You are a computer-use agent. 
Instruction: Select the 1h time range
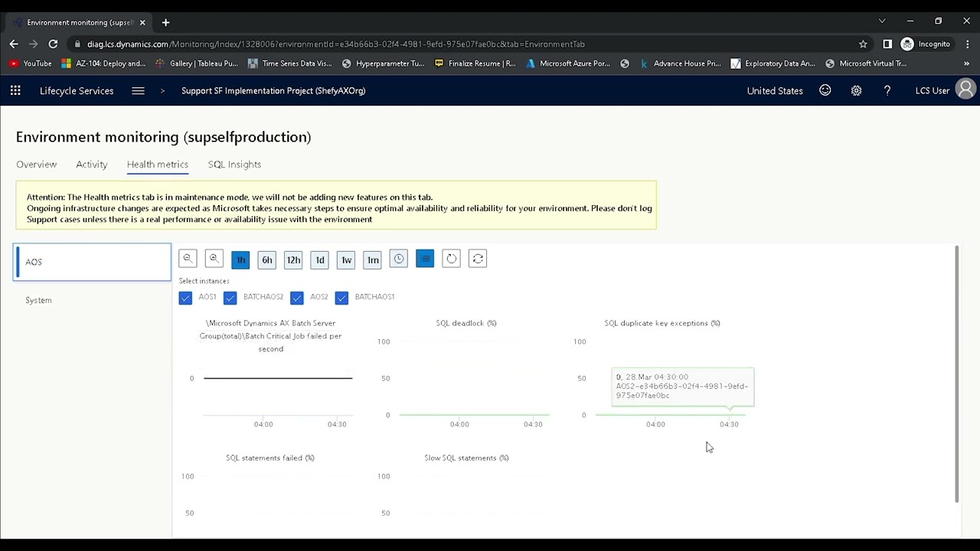click(240, 259)
